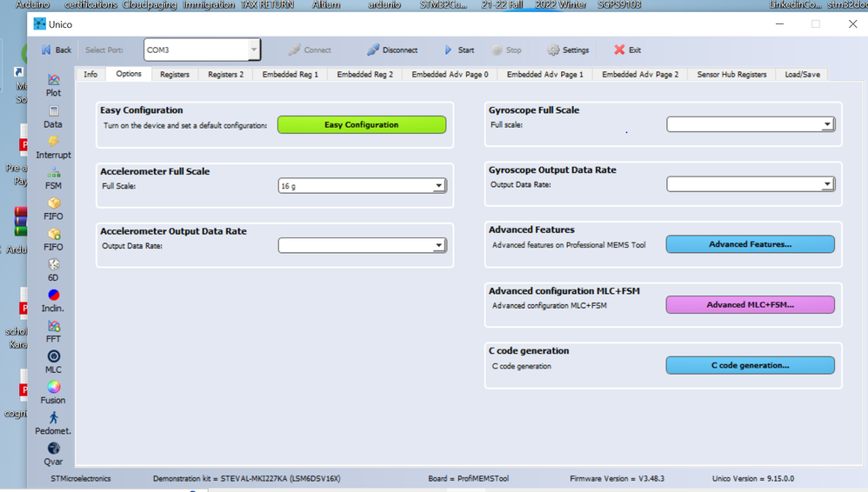Open the Data view in sidebar

(53, 116)
